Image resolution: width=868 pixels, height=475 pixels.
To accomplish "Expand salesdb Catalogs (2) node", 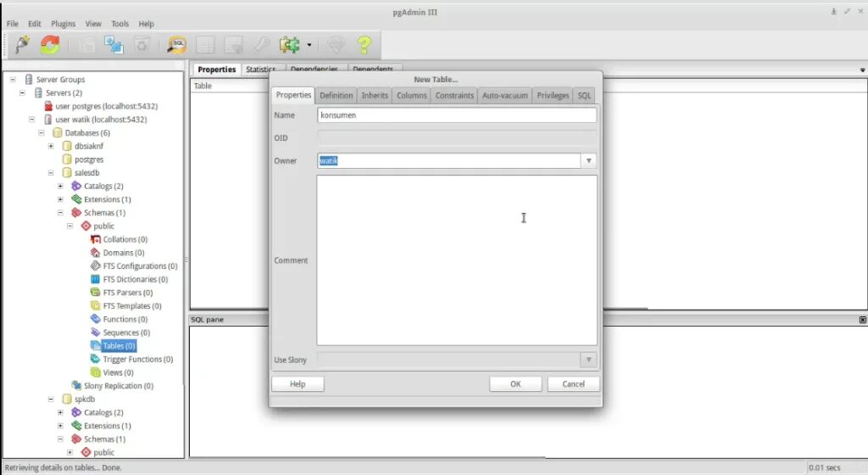I will [x=60, y=186].
